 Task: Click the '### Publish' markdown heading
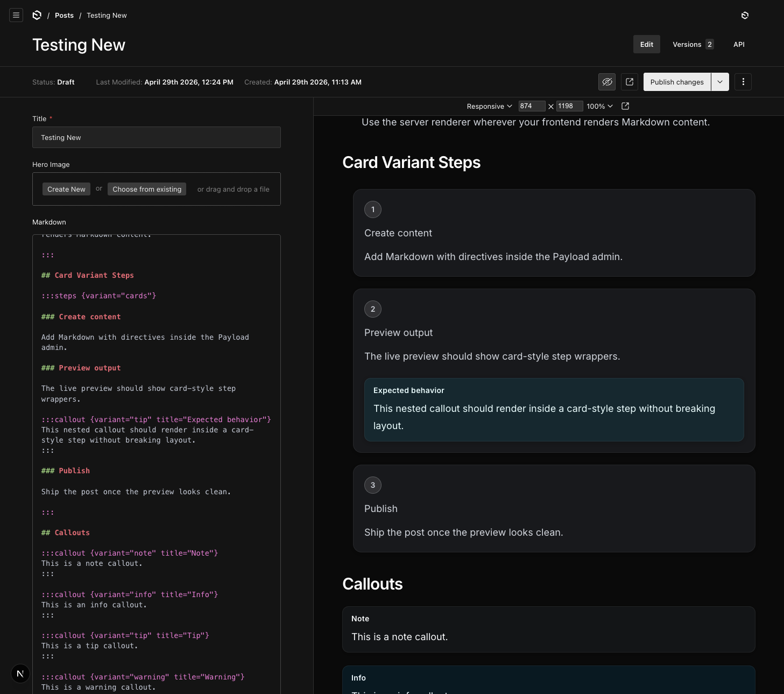[x=66, y=471]
